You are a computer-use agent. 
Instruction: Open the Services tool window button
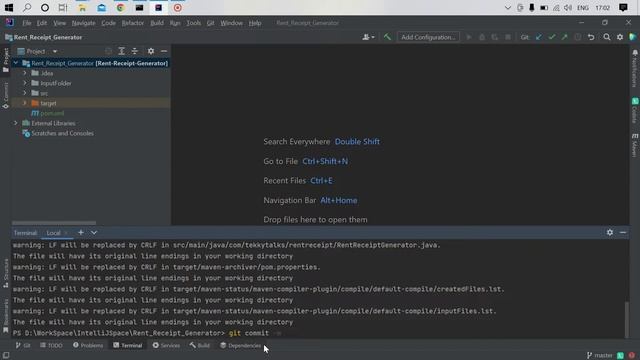[166, 345]
